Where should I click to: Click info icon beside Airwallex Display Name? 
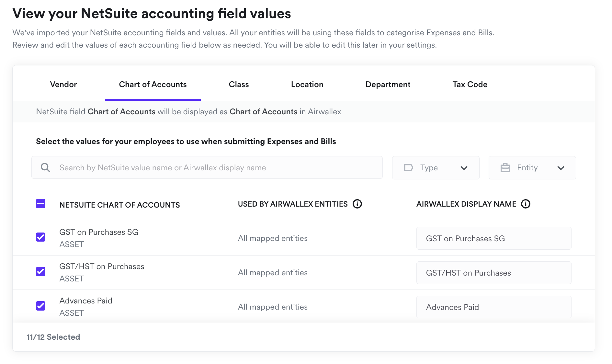[x=526, y=204]
